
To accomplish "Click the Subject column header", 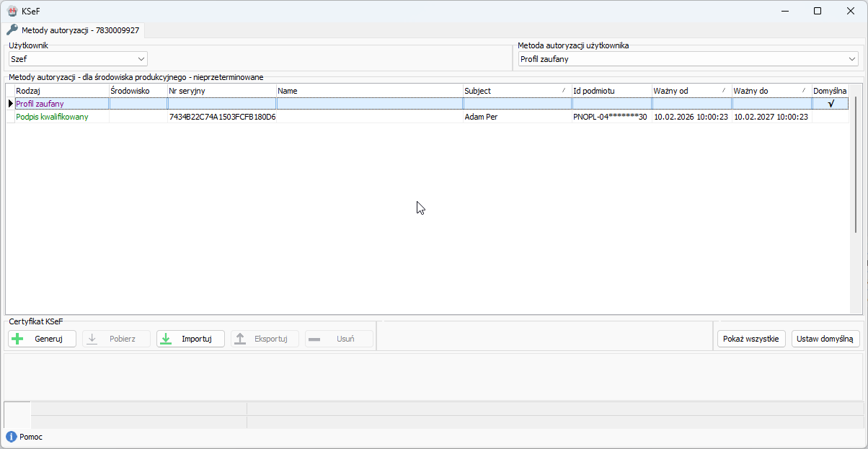I will [x=516, y=91].
